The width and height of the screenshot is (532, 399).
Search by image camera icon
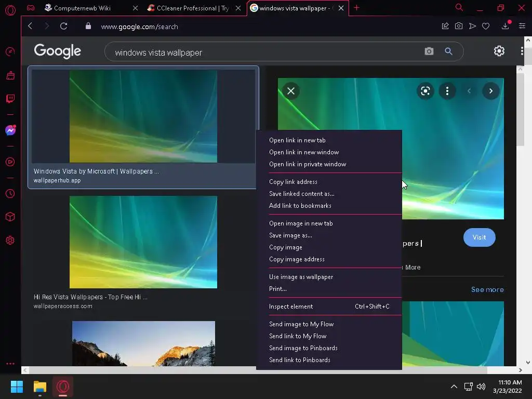(429, 51)
